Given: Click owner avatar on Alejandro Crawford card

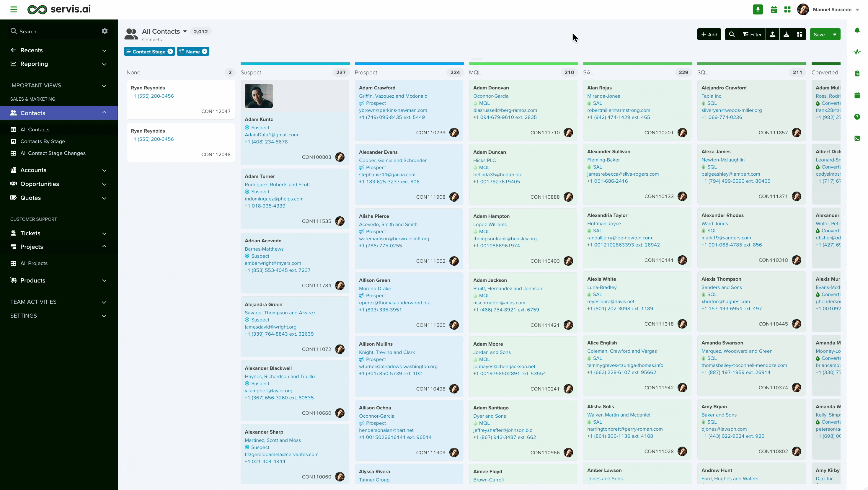Looking at the screenshot, I should (797, 133).
